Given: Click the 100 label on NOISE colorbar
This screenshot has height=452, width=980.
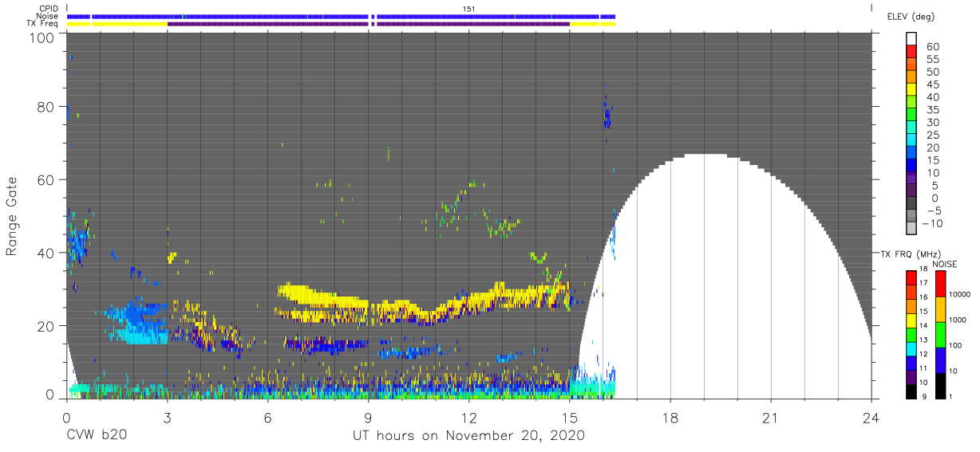Looking at the screenshot, I should click(956, 345).
